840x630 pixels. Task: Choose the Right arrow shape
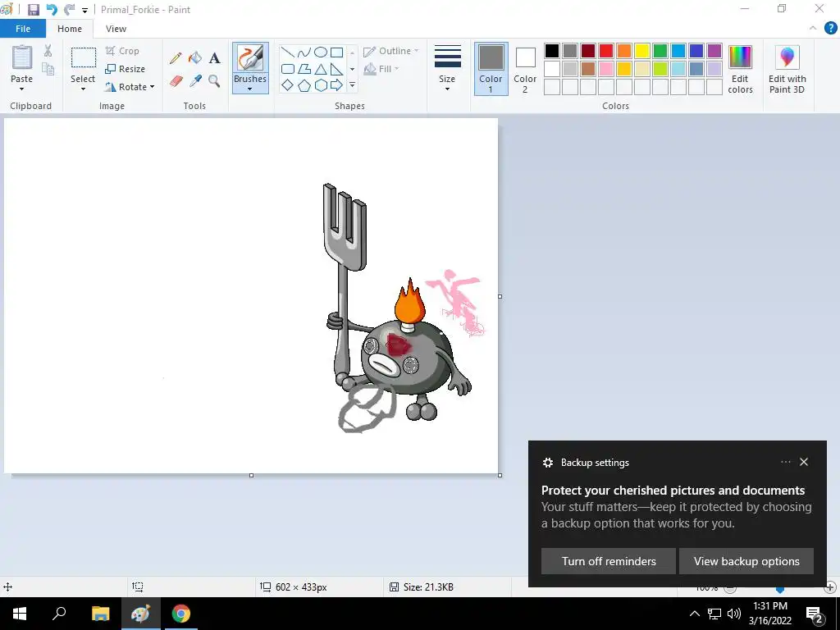coord(336,85)
